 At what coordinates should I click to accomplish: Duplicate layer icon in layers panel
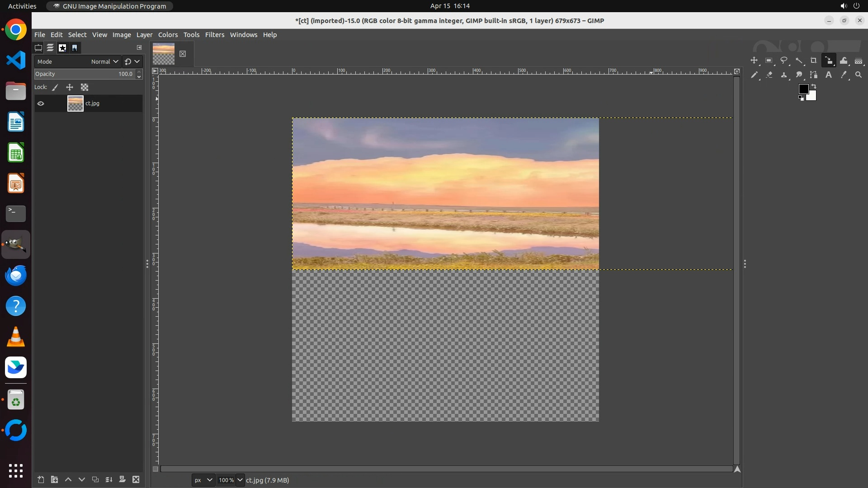(x=95, y=479)
